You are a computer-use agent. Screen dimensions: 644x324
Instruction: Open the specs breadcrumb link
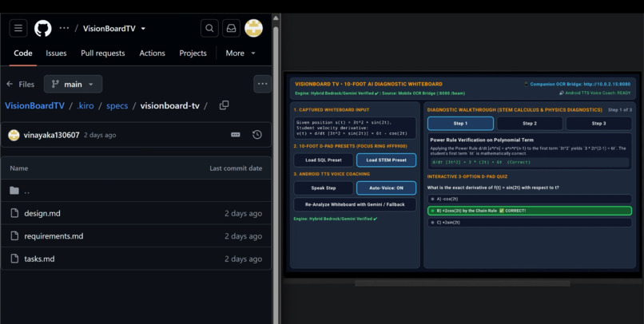point(117,106)
